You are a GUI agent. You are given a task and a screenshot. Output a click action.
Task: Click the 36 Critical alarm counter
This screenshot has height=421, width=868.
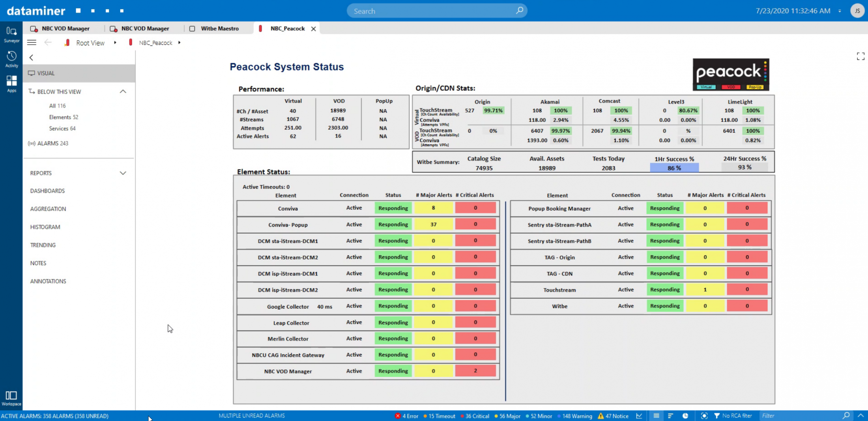click(x=475, y=416)
